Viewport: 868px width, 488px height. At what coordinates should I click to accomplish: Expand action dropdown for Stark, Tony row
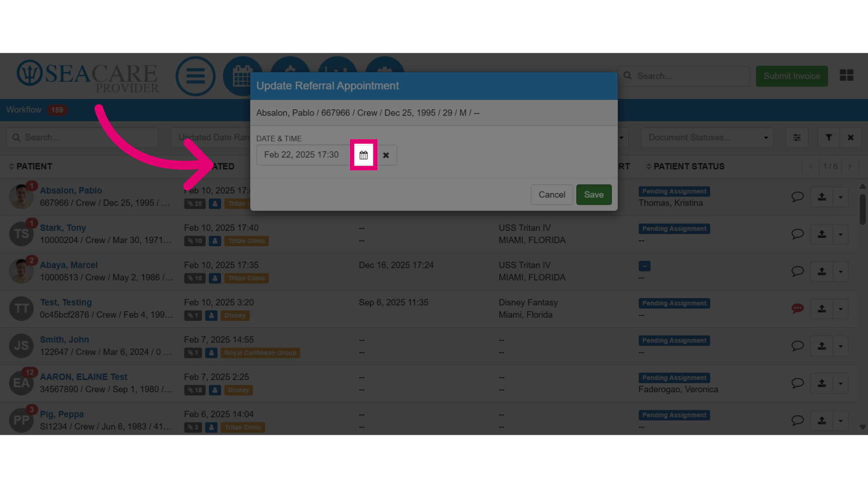840,234
